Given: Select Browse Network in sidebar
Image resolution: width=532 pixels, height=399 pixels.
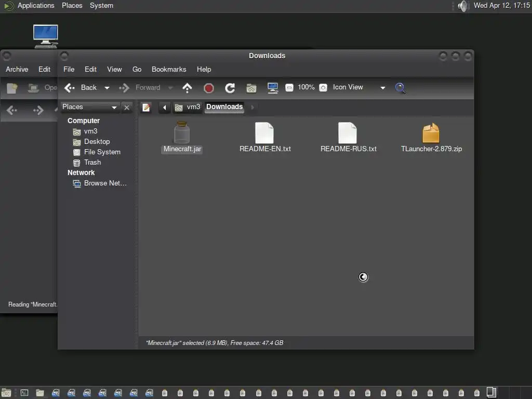Looking at the screenshot, I should point(100,183).
